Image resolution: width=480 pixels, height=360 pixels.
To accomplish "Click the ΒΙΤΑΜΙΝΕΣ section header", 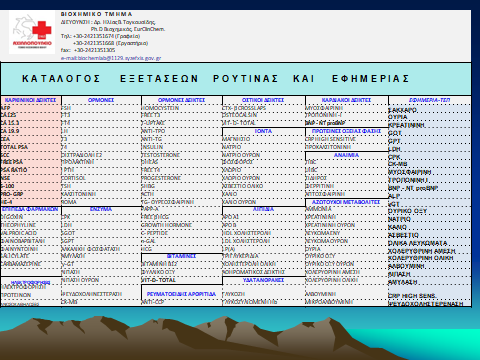I will 181,256.
